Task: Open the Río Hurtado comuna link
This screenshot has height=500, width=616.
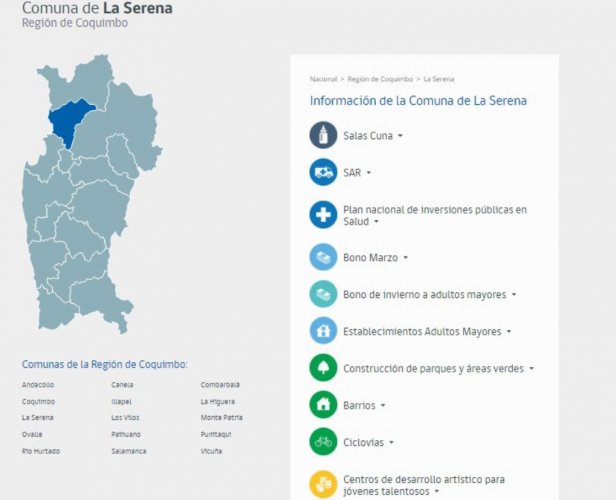Action: (41, 451)
